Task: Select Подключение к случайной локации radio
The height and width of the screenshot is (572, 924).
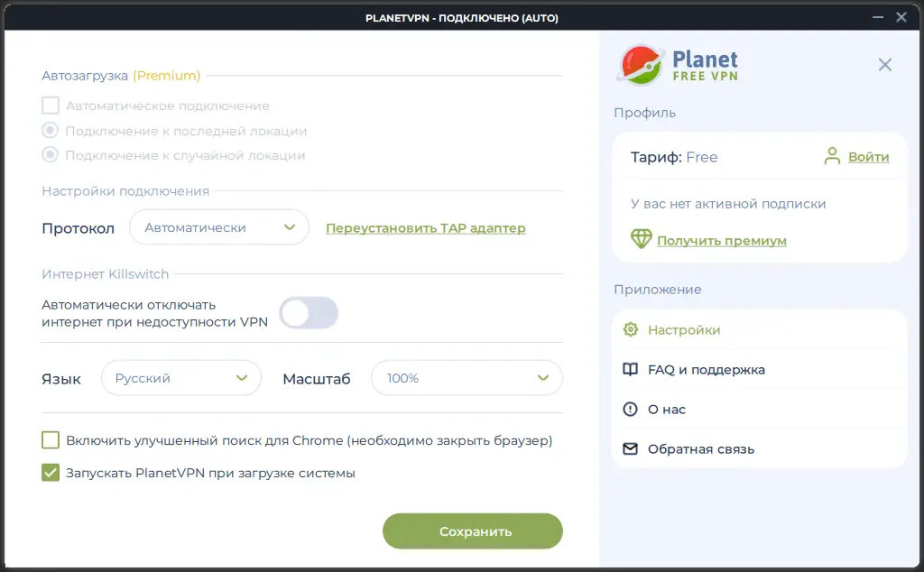Action: 51,155
